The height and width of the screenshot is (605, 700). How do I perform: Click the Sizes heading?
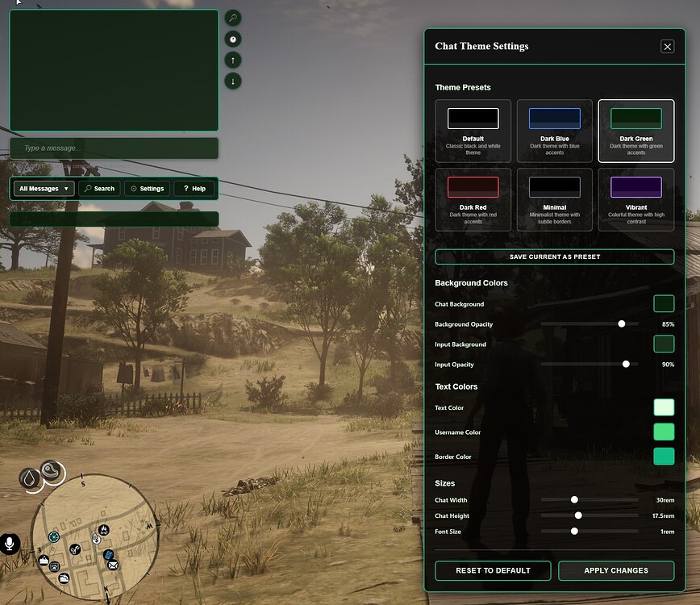444,483
